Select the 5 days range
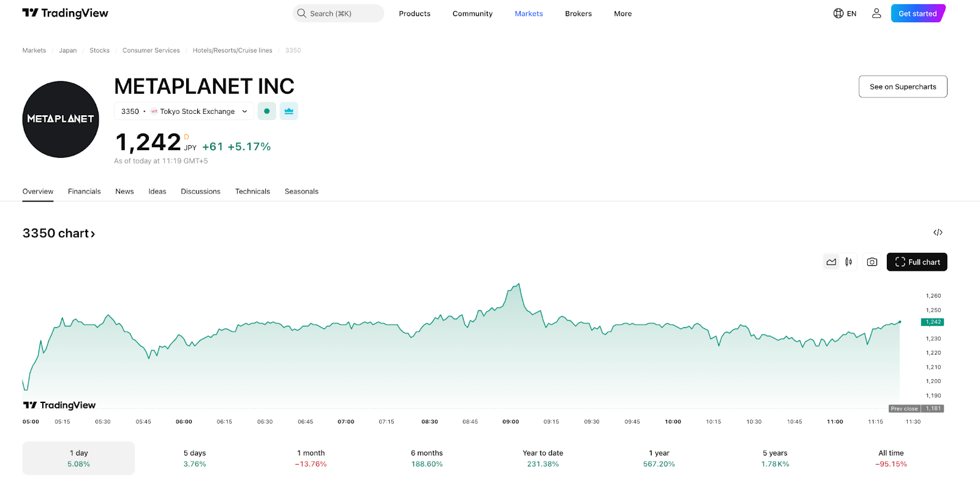Screen dimensions: 980x493 click(195, 458)
